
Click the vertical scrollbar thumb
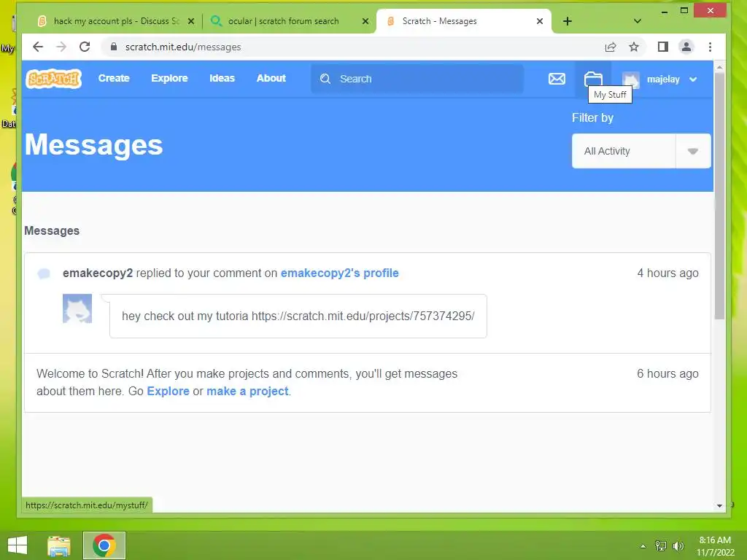[x=719, y=196]
